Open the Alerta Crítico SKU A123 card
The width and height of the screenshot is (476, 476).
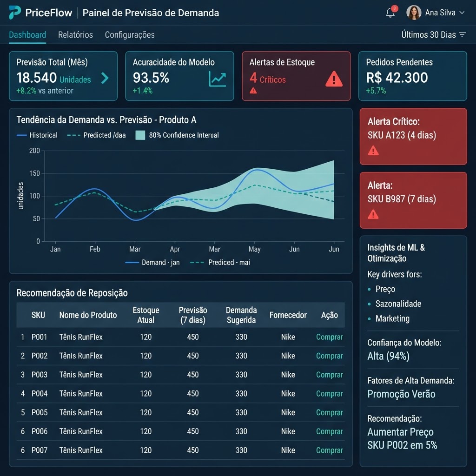tap(413, 136)
